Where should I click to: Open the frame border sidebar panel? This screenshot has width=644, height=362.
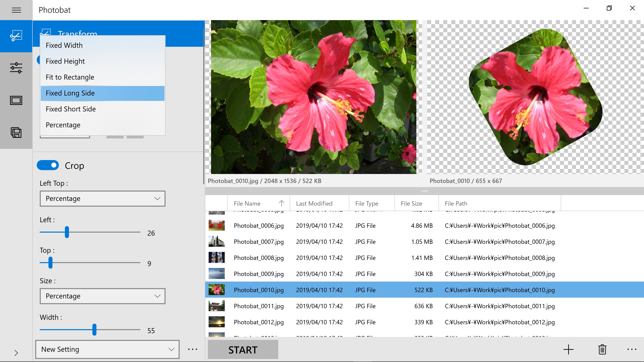coord(16,100)
